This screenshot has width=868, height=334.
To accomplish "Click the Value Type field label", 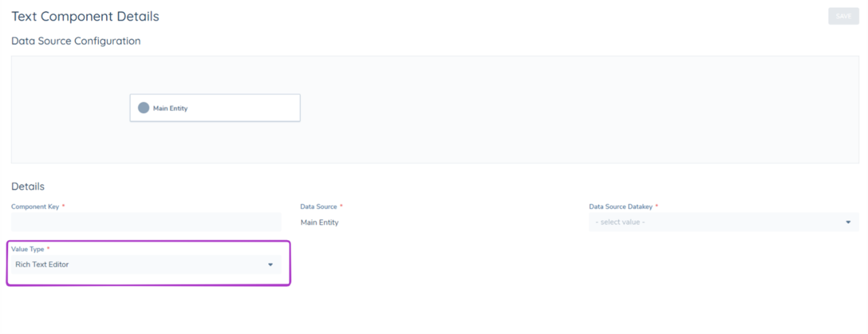I will coord(28,249).
